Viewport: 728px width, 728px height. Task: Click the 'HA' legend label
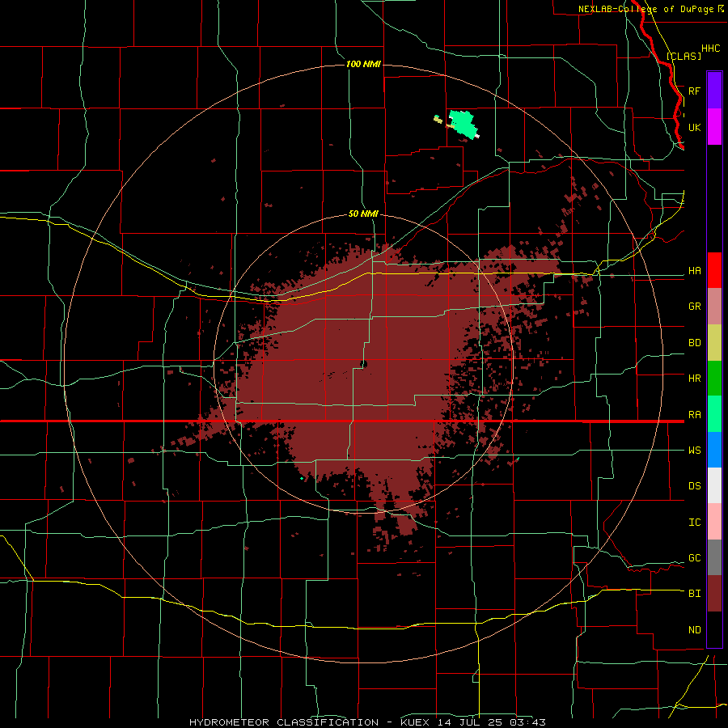tap(694, 271)
